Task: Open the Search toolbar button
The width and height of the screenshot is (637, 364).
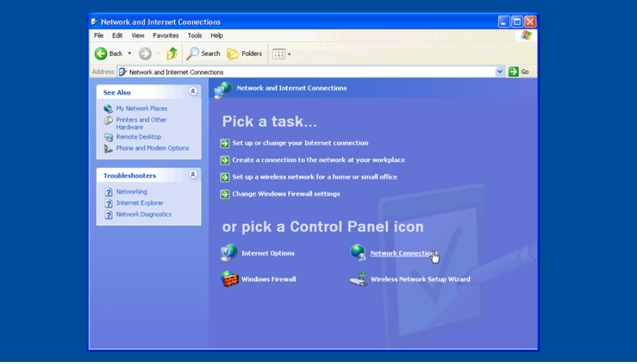Action: (x=203, y=54)
